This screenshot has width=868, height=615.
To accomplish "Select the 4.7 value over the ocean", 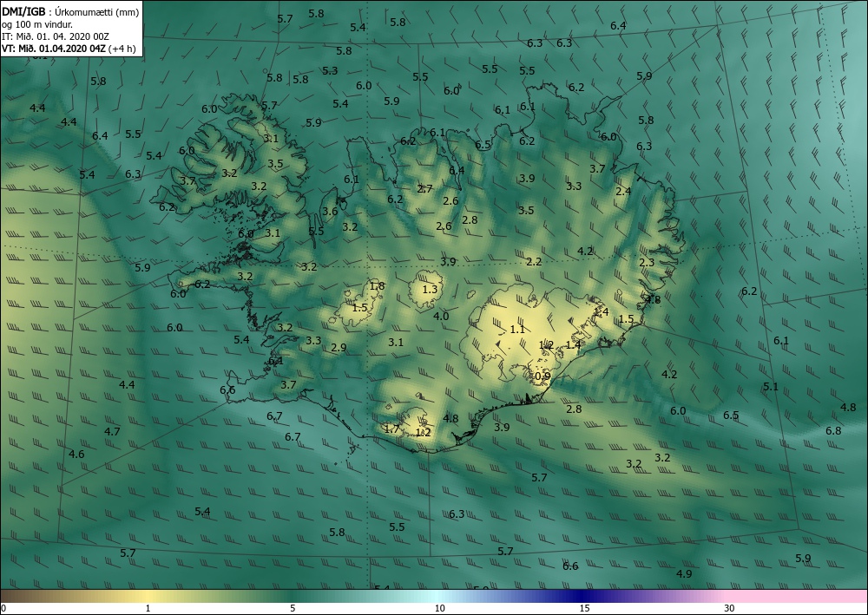I will click(x=112, y=431).
